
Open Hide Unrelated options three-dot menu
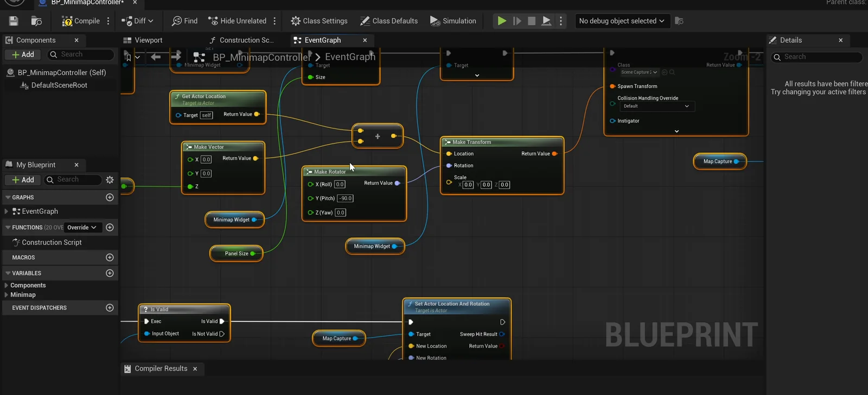pos(275,21)
